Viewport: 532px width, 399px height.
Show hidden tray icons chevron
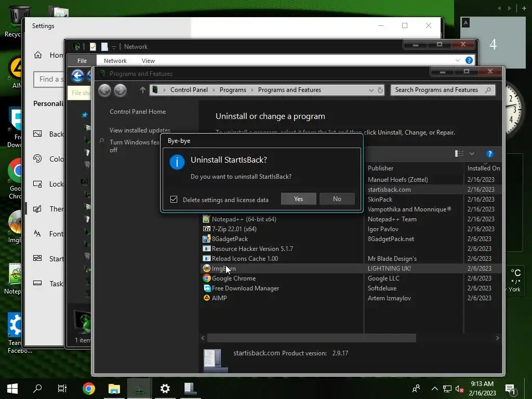click(x=435, y=389)
